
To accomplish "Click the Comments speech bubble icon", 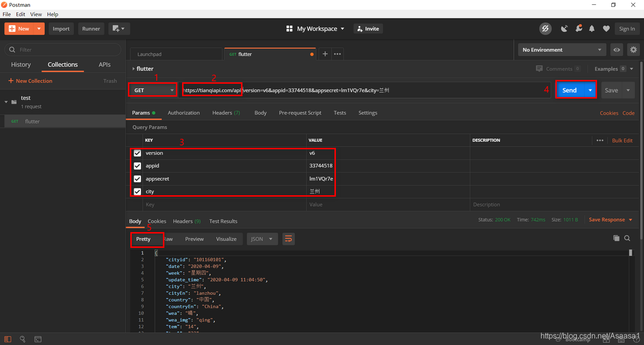I will [x=540, y=68].
